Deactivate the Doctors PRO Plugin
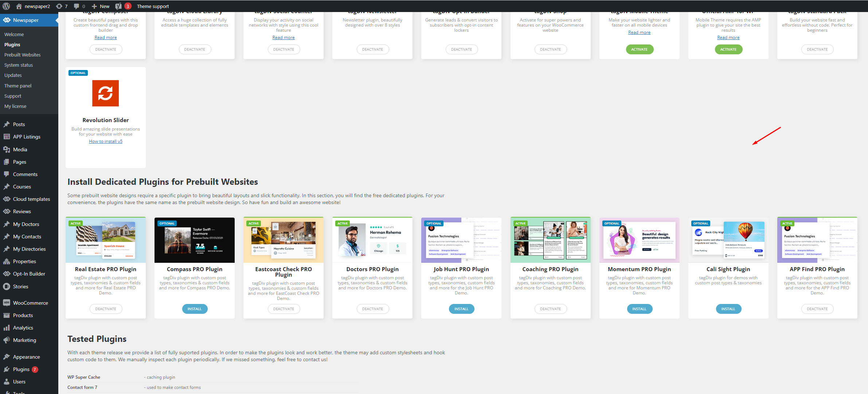Image resolution: width=868 pixels, height=394 pixels. (x=372, y=309)
